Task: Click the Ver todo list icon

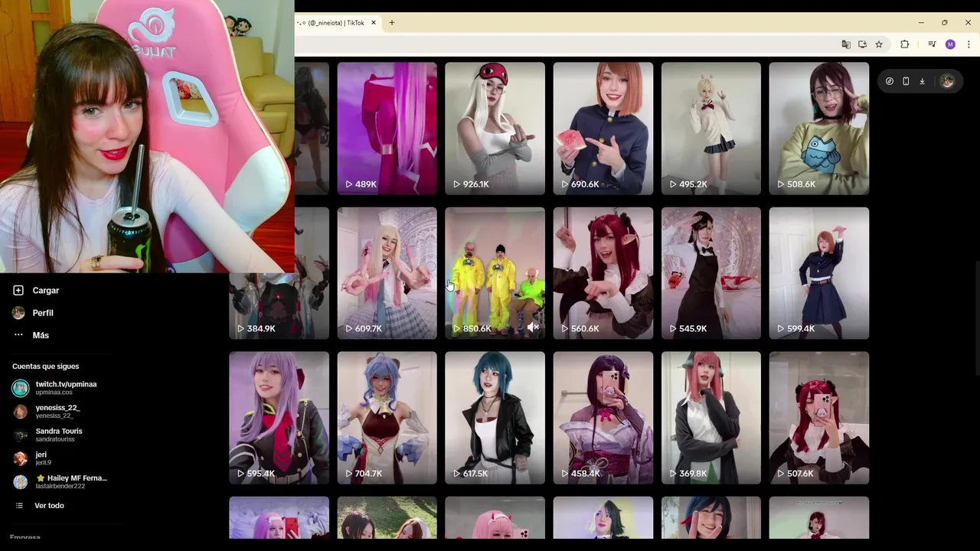Action: tap(19, 506)
